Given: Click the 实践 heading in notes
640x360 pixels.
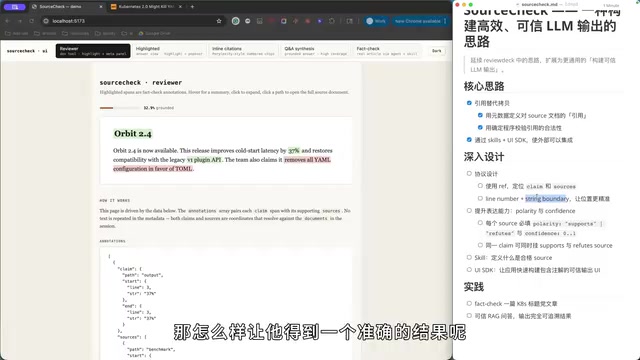Looking at the screenshot, I should (474, 287).
